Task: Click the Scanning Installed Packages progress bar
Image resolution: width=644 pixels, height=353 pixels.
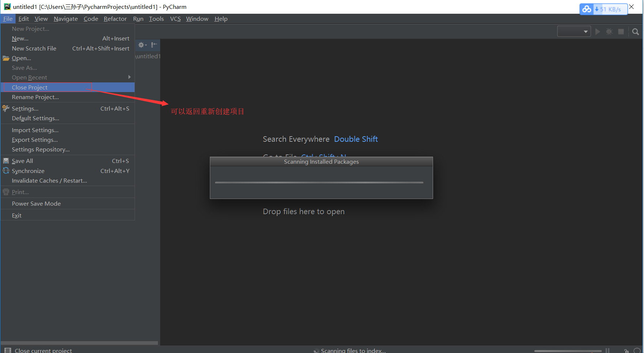Action: click(x=319, y=182)
